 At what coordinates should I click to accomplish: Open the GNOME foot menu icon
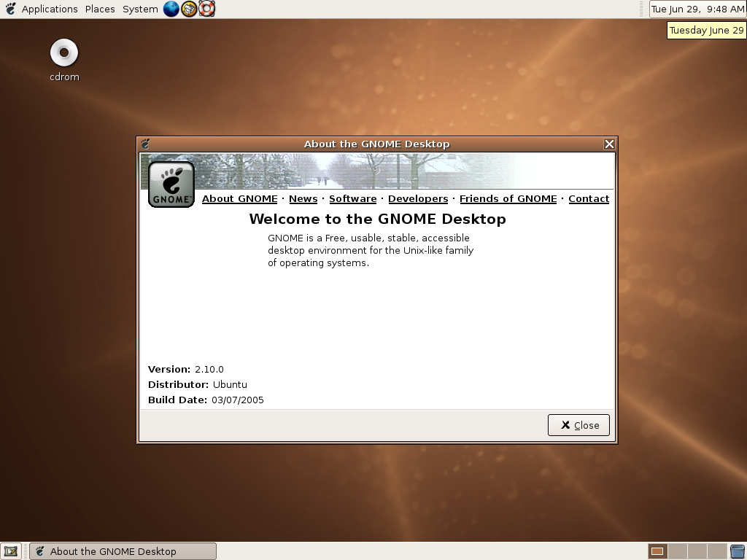tap(9, 9)
